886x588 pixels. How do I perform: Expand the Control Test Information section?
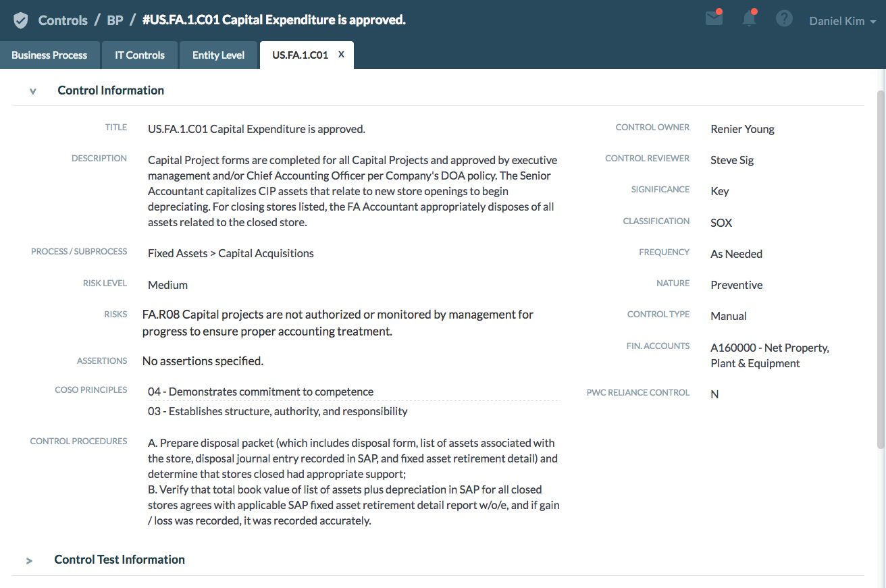30,560
